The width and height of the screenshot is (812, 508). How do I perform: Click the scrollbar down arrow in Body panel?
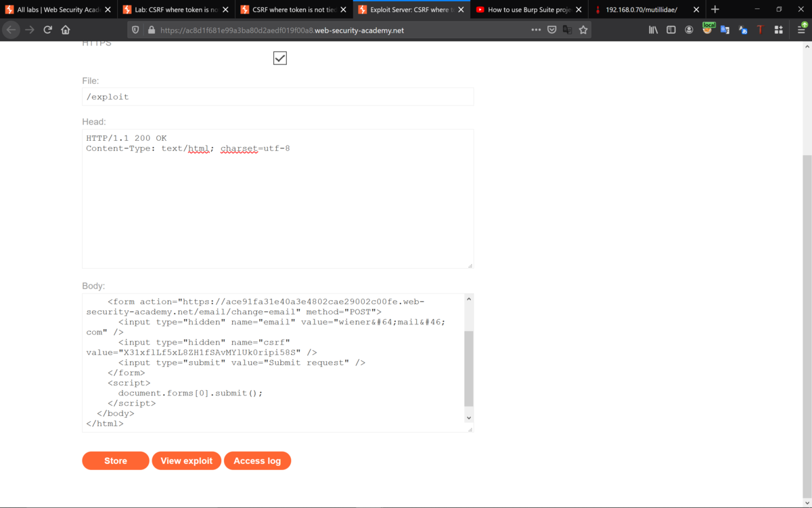468,417
